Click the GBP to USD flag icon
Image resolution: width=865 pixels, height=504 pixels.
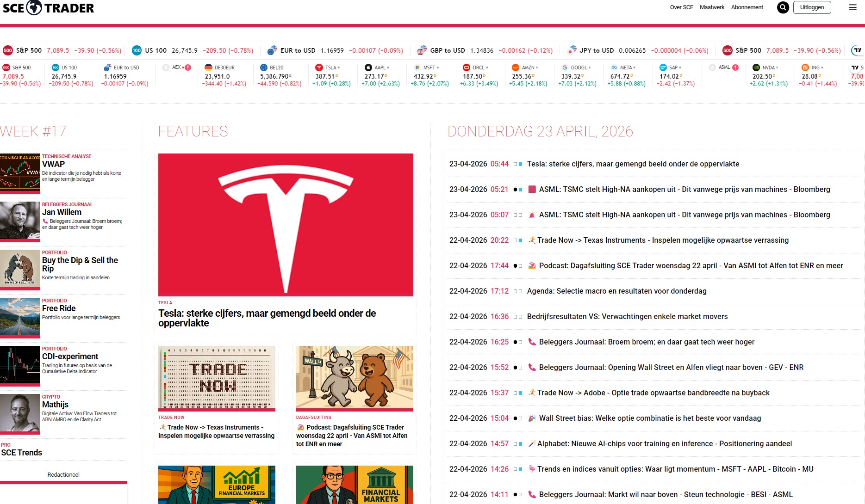(x=422, y=50)
